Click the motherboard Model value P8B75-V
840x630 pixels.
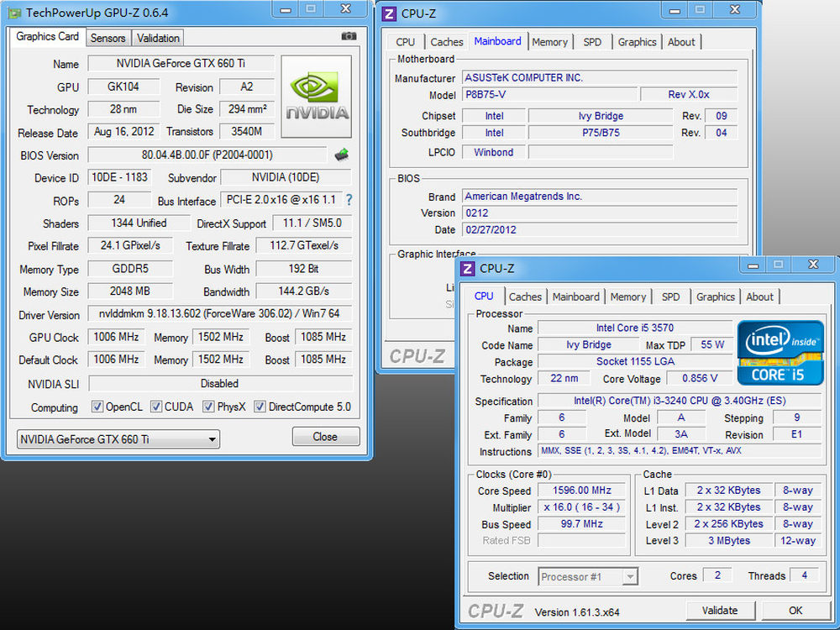[x=550, y=94]
